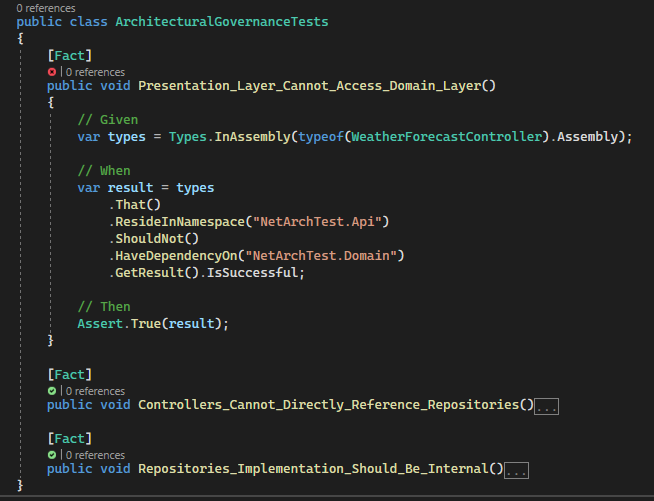Click the "NetArchTest.Api" string literal
The height and width of the screenshot is (501, 654).
[317, 222]
